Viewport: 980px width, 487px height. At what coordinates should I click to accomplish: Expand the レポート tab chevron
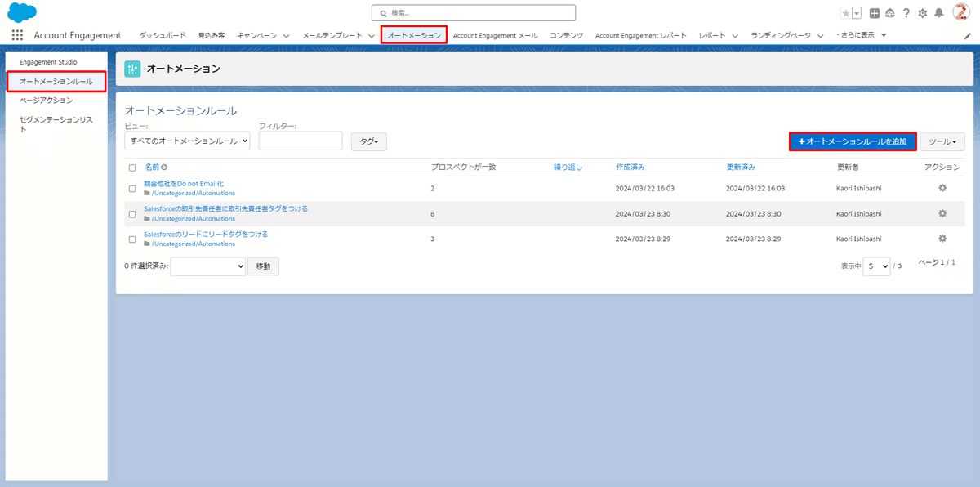pyautogui.click(x=734, y=36)
